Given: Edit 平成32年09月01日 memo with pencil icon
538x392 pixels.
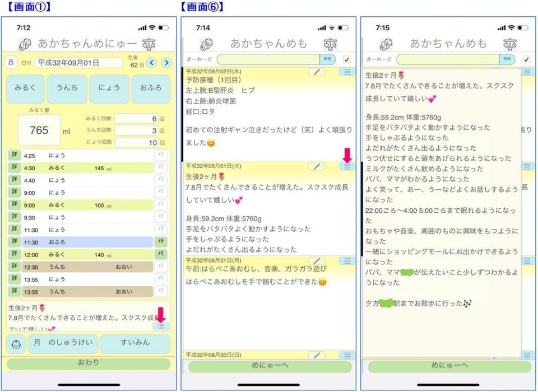Looking at the screenshot, I should click(x=316, y=166).
